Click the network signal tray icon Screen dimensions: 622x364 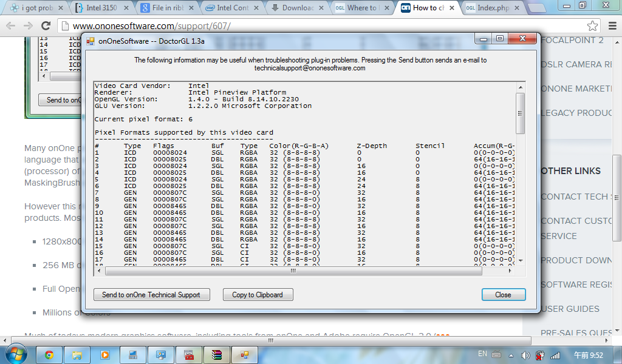click(x=555, y=354)
